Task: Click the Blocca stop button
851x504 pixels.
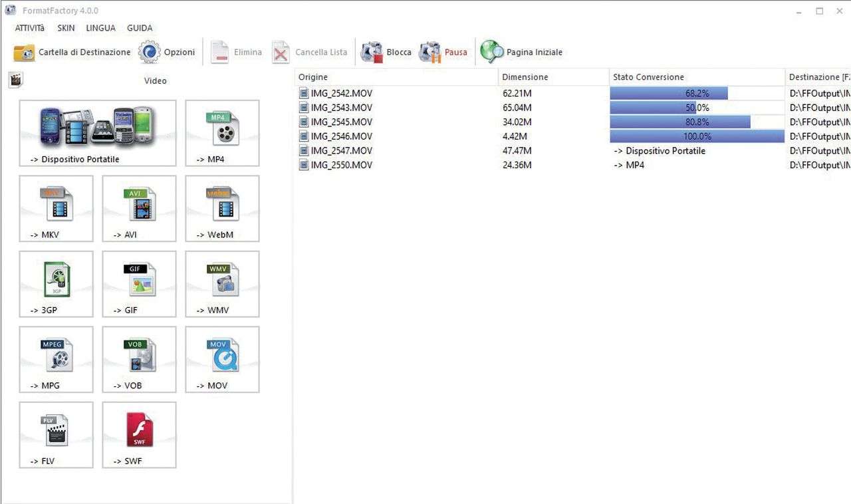Action: [386, 52]
